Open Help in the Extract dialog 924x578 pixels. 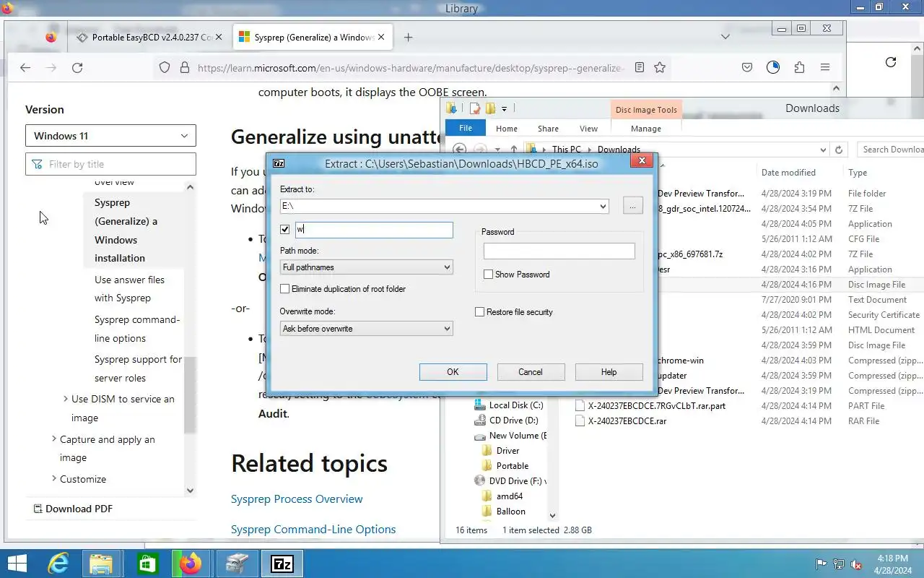click(x=609, y=372)
